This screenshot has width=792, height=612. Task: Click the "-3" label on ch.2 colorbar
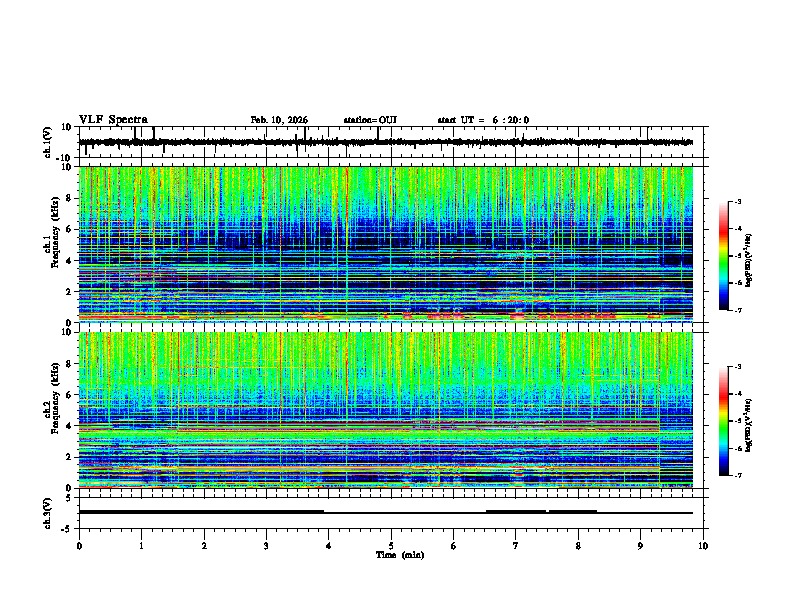tap(738, 367)
